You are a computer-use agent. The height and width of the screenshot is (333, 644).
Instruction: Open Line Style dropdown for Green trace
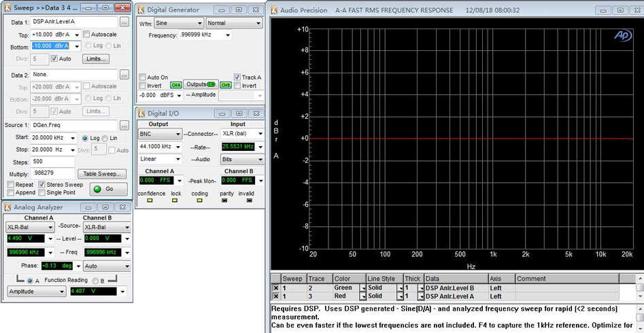[400, 288]
